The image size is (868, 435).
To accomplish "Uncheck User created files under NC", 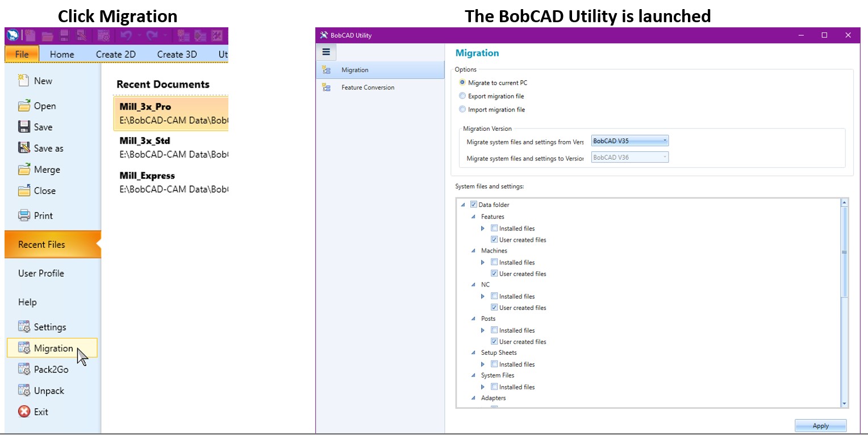I will click(x=494, y=308).
